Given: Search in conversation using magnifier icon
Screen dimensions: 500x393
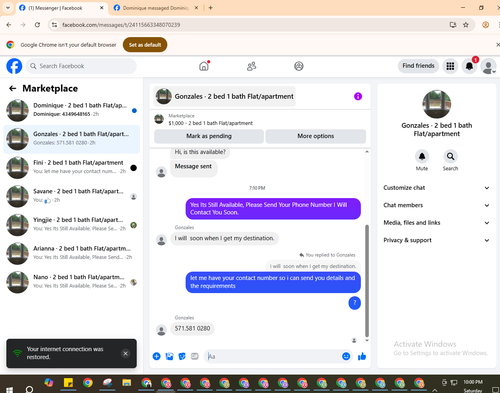Looking at the screenshot, I should 450,156.
